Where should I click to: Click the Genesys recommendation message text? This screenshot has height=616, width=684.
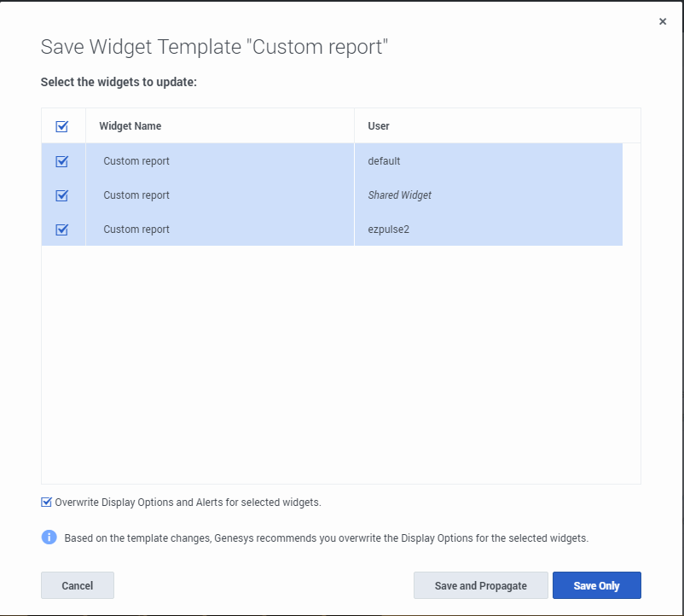(x=326, y=538)
